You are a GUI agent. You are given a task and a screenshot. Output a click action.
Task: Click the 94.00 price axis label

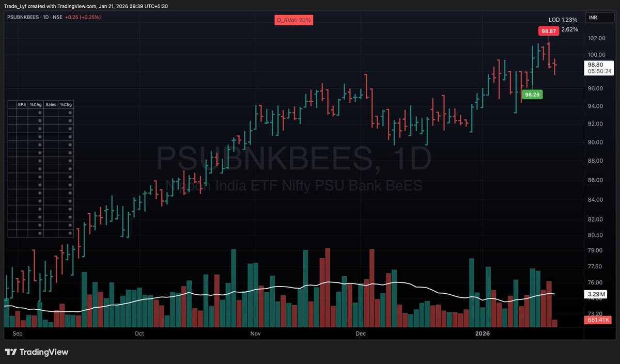coord(596,106)
